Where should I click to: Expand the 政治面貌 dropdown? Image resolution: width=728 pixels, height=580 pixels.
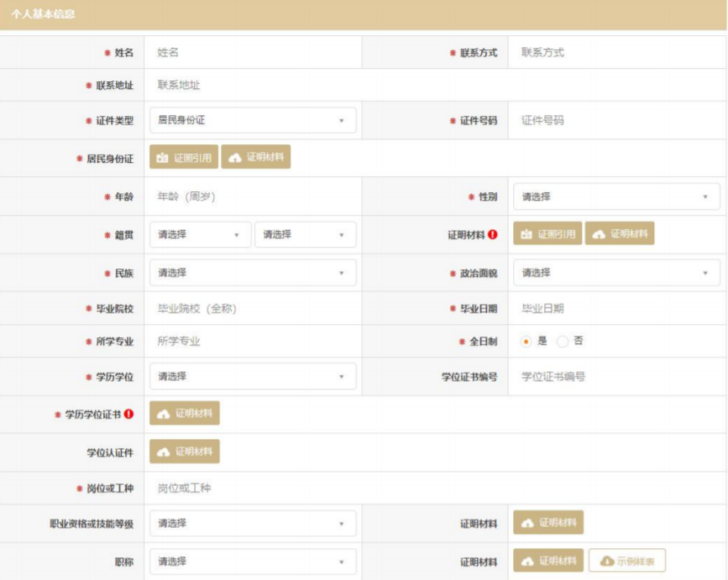615,273
